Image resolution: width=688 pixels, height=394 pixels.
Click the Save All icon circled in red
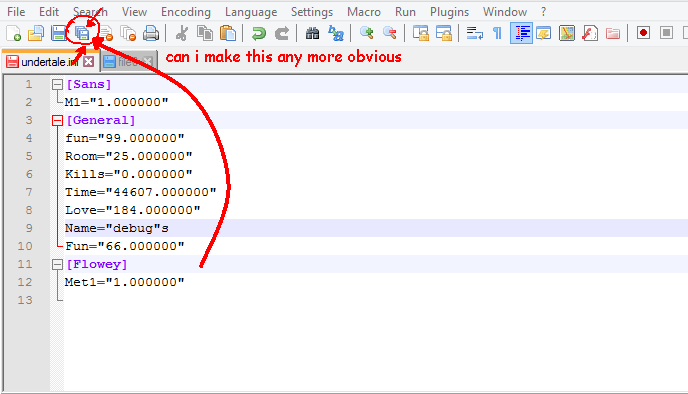[82, 33]
